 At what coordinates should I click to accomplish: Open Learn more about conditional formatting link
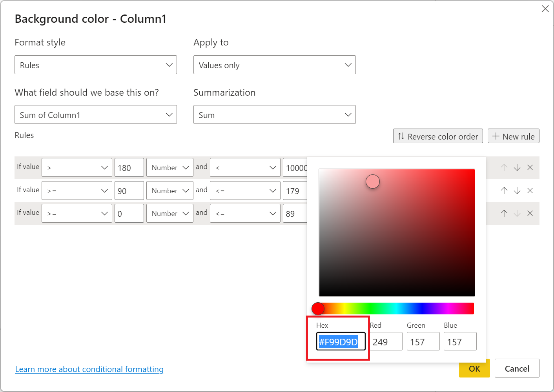coord(89,369)
